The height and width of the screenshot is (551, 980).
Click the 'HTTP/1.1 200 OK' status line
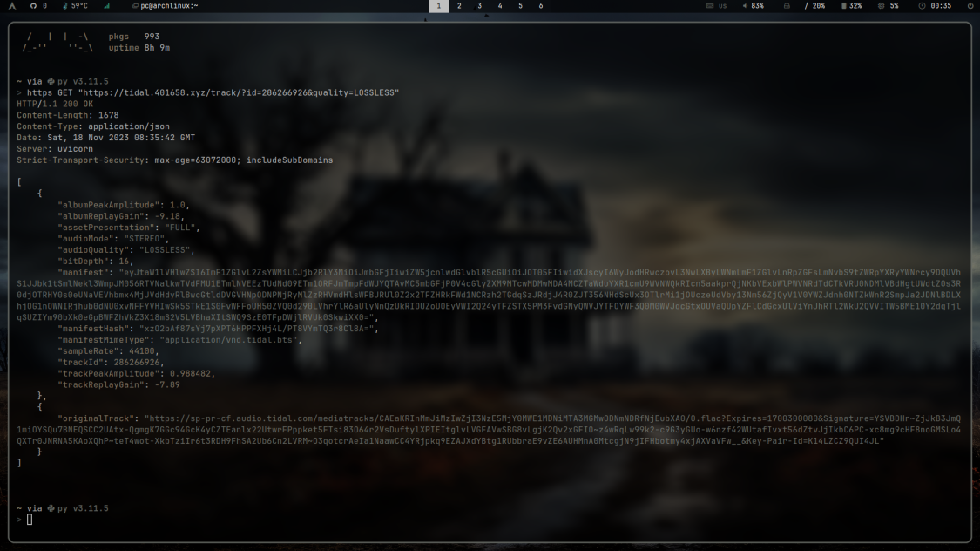[55, 104]
